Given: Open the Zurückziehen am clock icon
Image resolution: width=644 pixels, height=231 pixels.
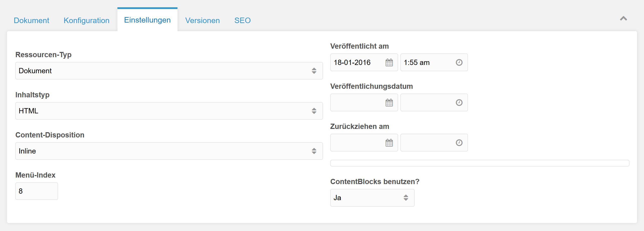Looking at the screenshot, I should (x=459, y=143).
